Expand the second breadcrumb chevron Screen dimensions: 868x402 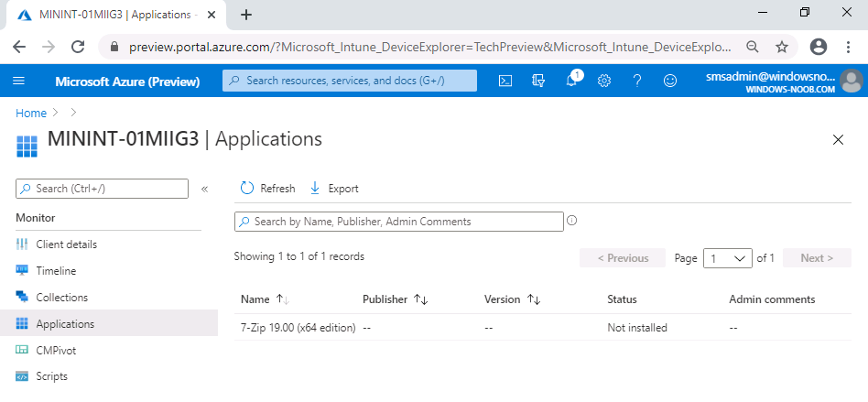(73, 113)
